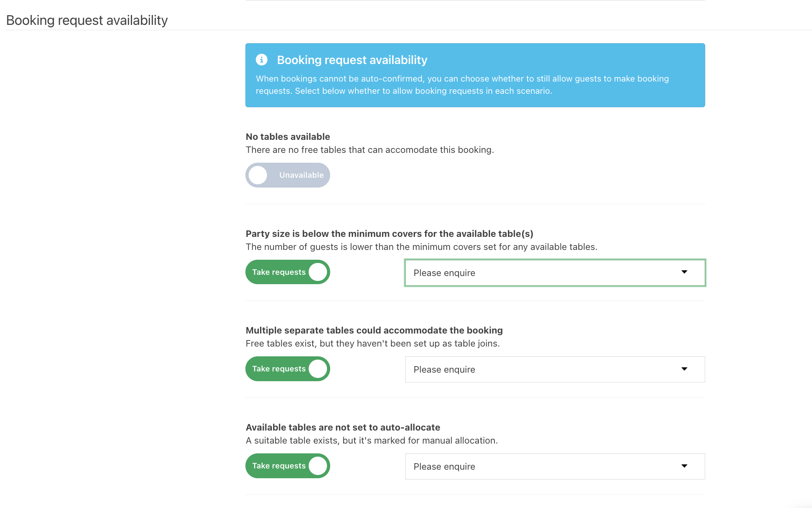Switch off Take requests for auto-allocate tables

287,466
